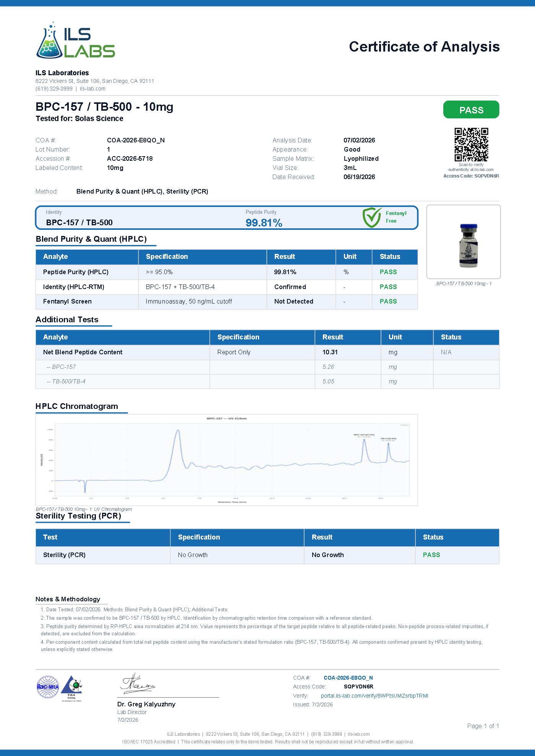Click the Tested for: Solas Science line

(x=79, y=118)
